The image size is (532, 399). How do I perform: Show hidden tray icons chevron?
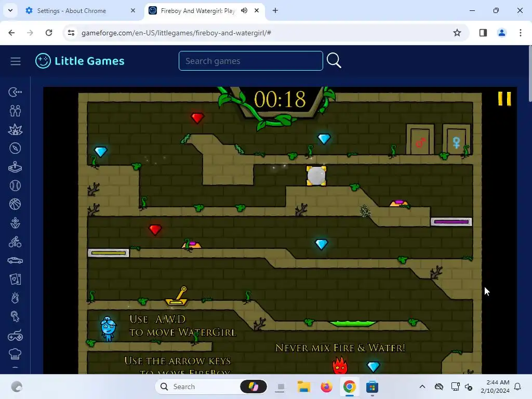tap(422, 387)
